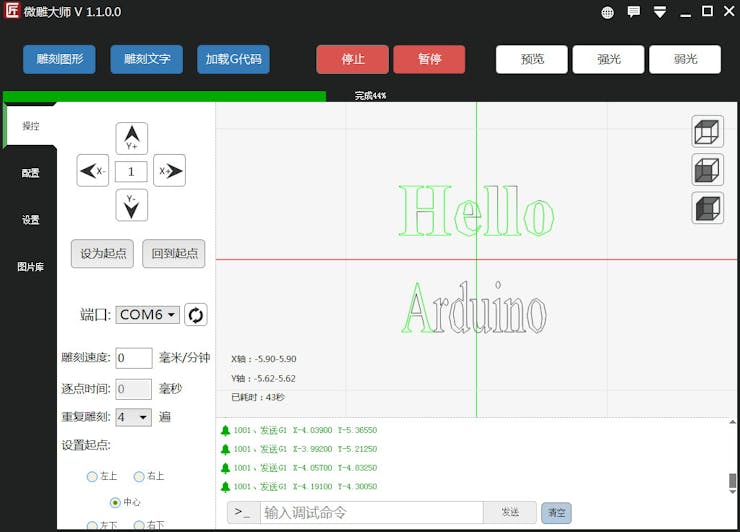
Task: Open the COM6 port dropdown
Action: click(148, 314)
